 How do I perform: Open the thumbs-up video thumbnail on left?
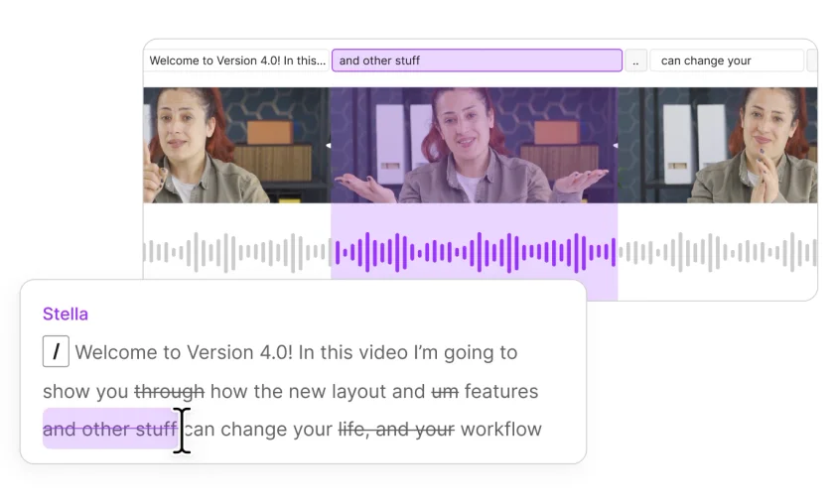[x=236, y=145]
